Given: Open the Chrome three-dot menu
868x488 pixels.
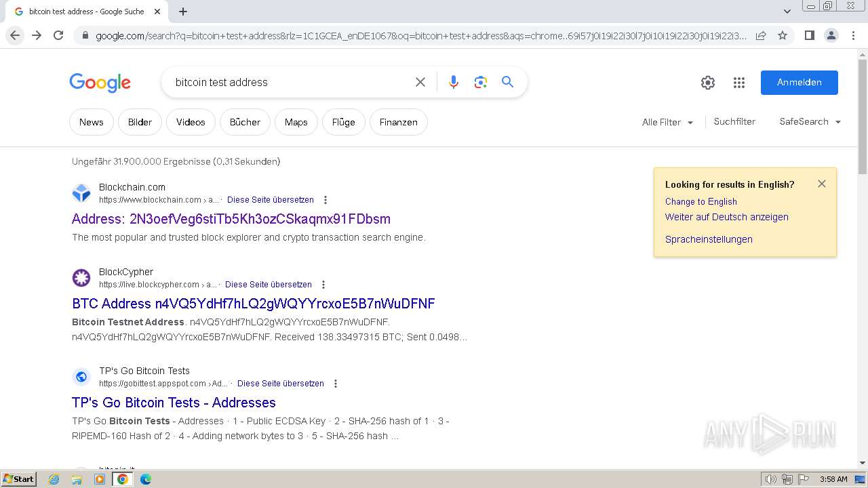Looking at the screenshot, I should point(853,35).
